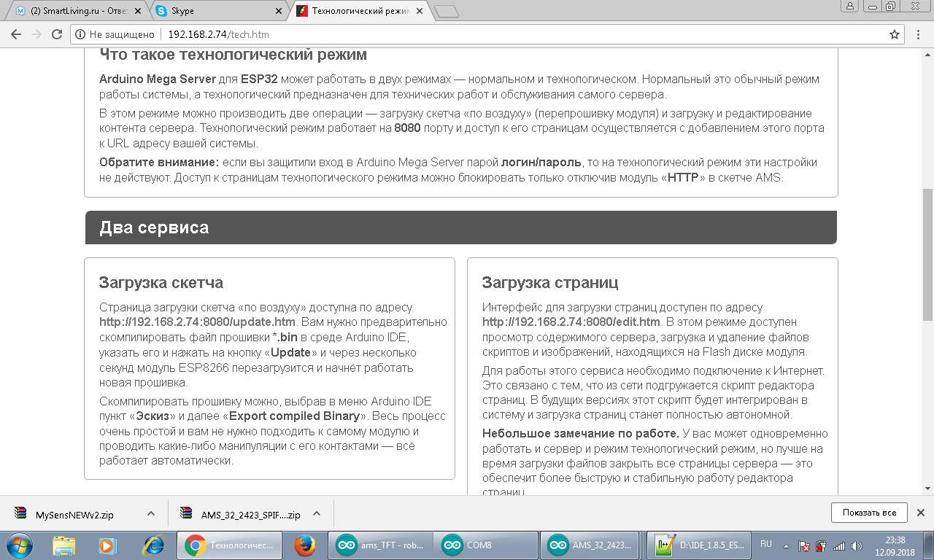Viewport: 934px width, 560px height.
Task: Click the http://192.168.2.74:8080/edit.htm address text
Action: pyautogui.click(x=571, y=322)
